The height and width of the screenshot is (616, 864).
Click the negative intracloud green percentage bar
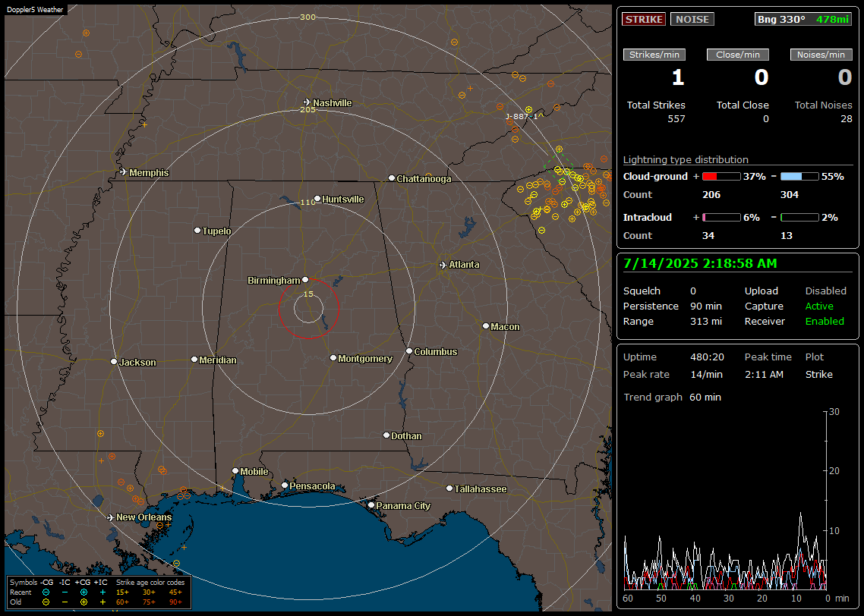[x=799, y=218]
